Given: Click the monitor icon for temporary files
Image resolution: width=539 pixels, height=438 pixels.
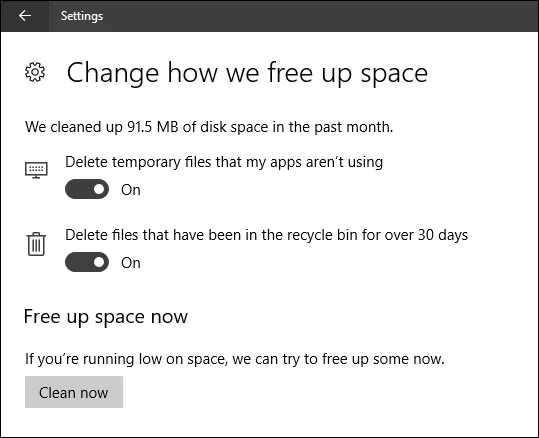Looking at the screenshot, I should point(36,170).
